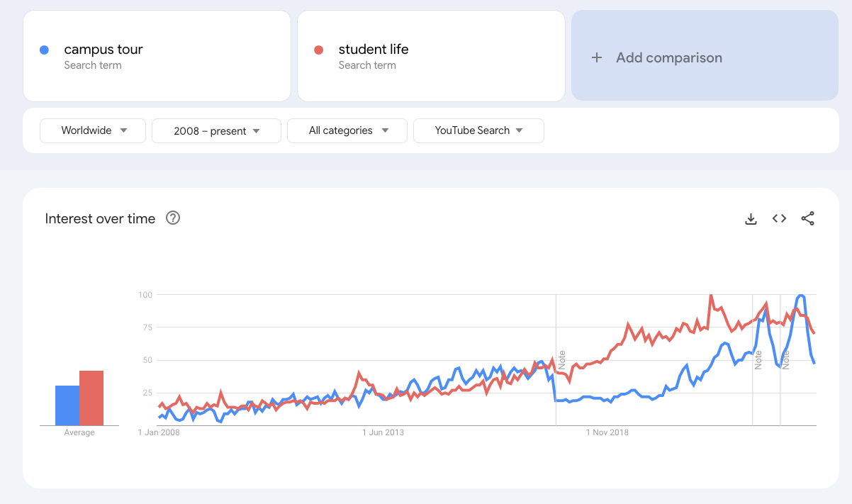852x504 pixels.
Task: Click the Interest over time heading
Action: (100, 218)
